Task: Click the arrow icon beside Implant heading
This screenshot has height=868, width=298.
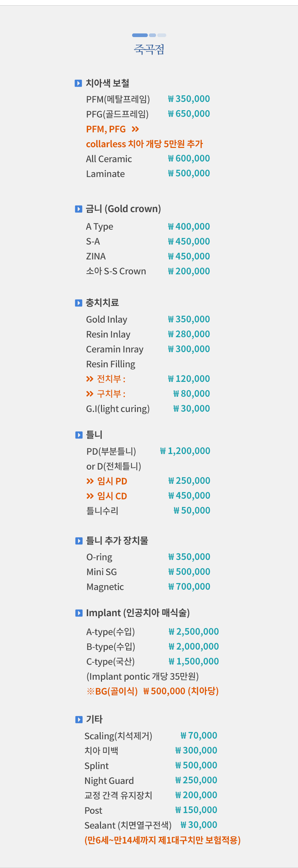Action: 78,613
